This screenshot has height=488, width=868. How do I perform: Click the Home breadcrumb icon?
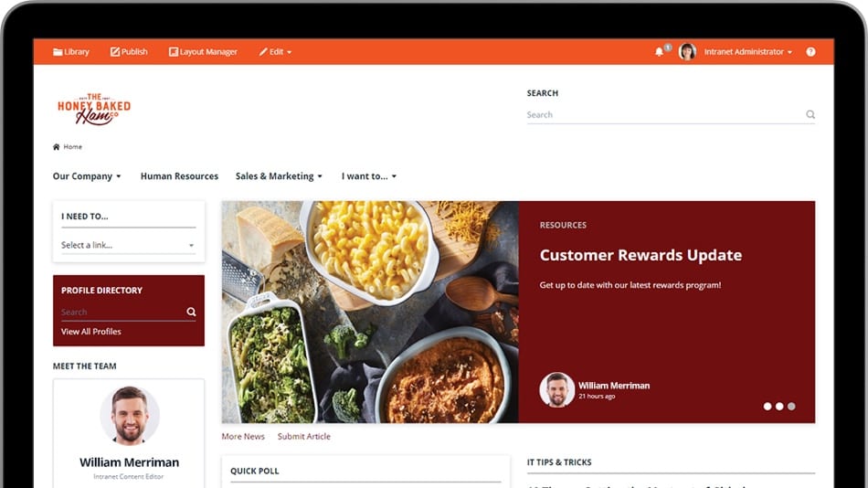pos(56,147)
